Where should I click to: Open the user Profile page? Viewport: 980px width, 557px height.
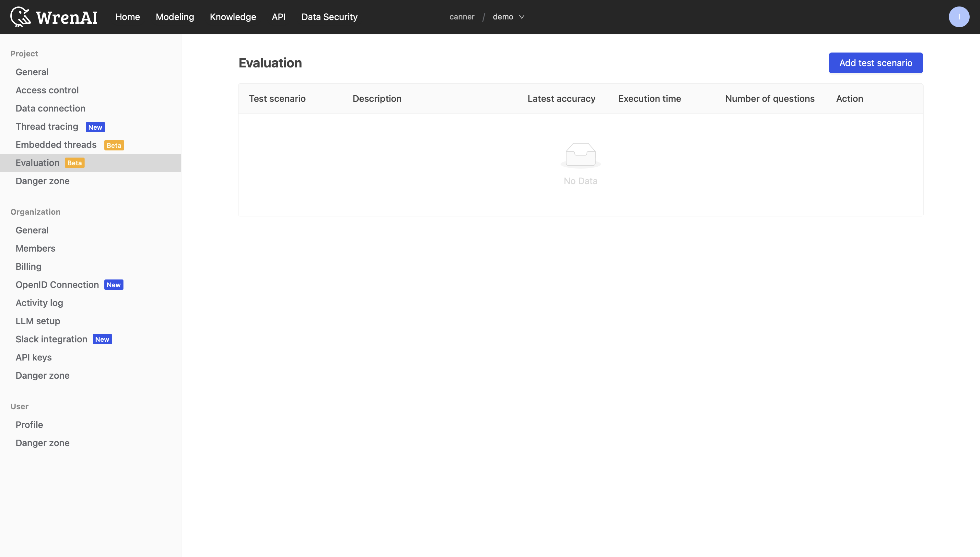tap(29, 425)
